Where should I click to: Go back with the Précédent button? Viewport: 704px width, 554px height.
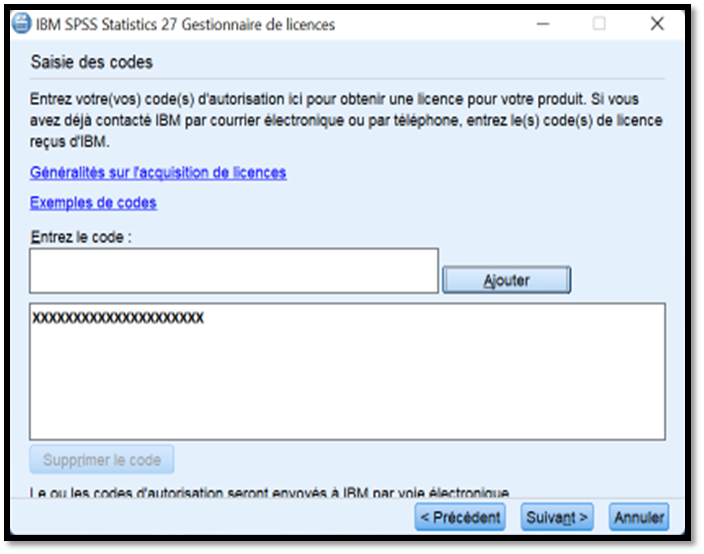tap(460, 517)
